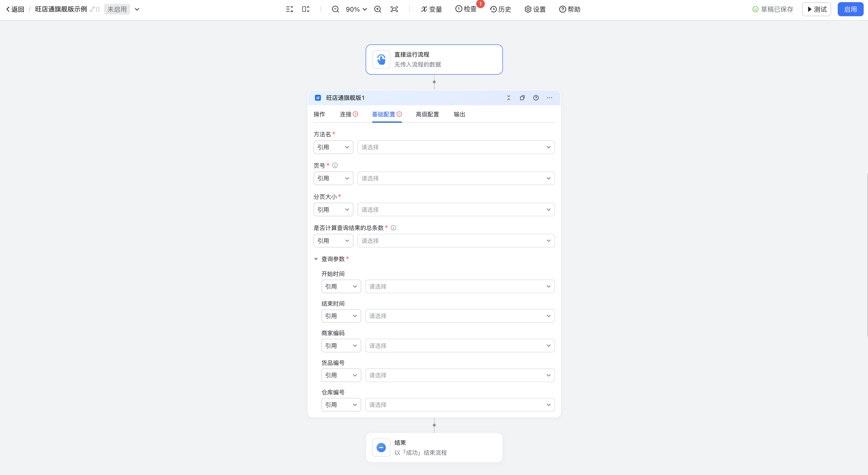Image resolution: width=868 pixels, height=475 pixels.
Task: Switch to the 操作 tab
Action: point(319,114)
